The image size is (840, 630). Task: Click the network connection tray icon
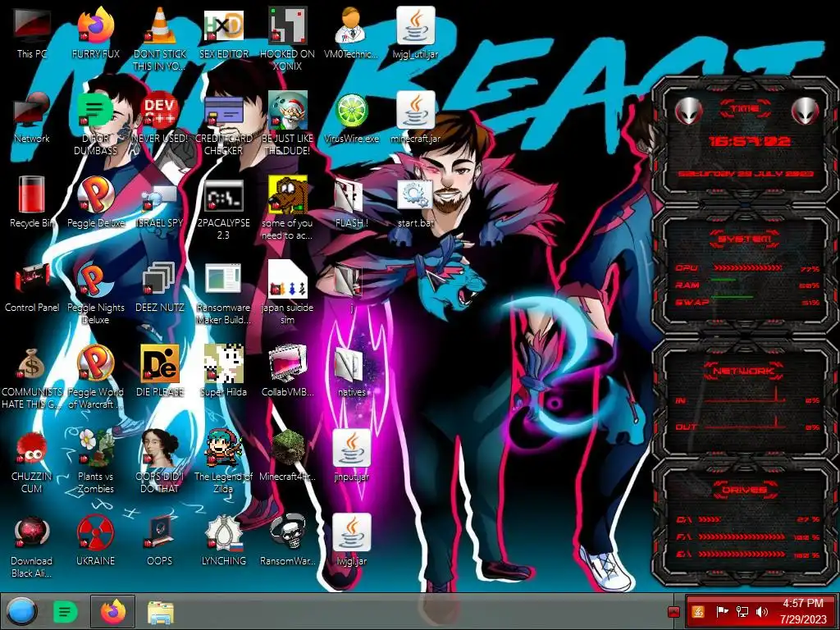(742, 611)
